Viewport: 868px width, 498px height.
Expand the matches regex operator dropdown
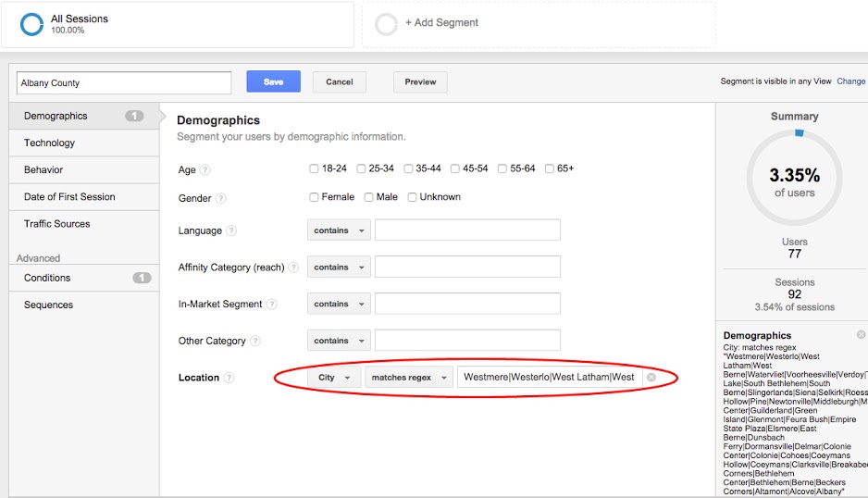pos(408,378)
